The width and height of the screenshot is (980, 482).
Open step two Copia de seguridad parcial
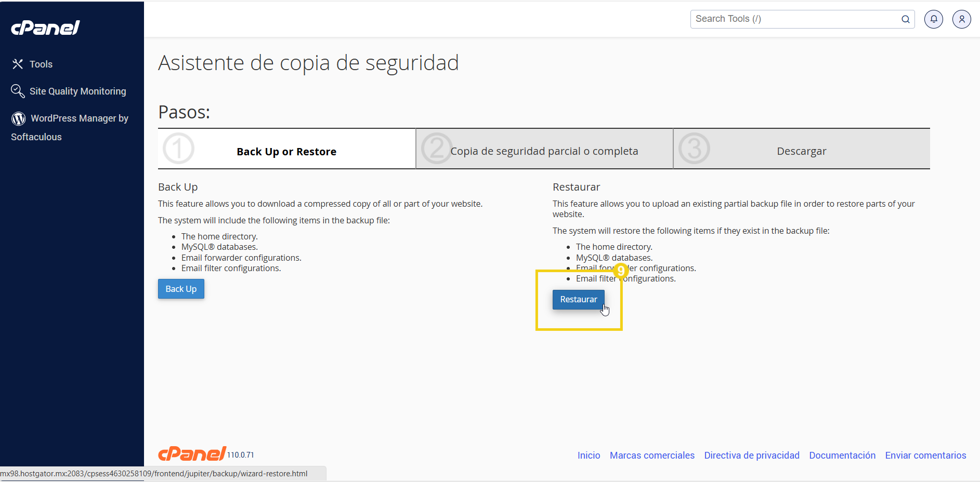(x=544, y=151)
